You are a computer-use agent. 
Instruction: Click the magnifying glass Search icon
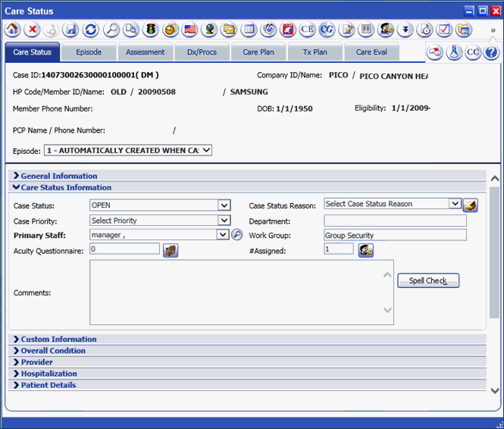click(x=111, y=30)
